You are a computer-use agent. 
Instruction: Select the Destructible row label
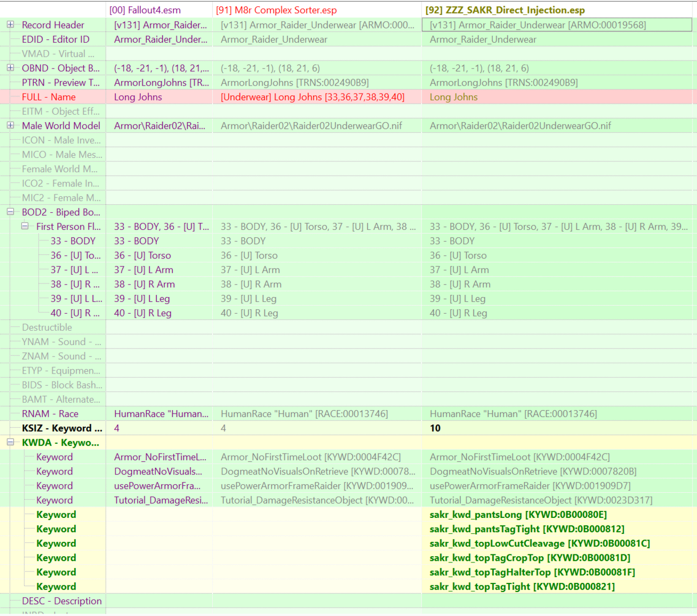[x=47, y=327]
